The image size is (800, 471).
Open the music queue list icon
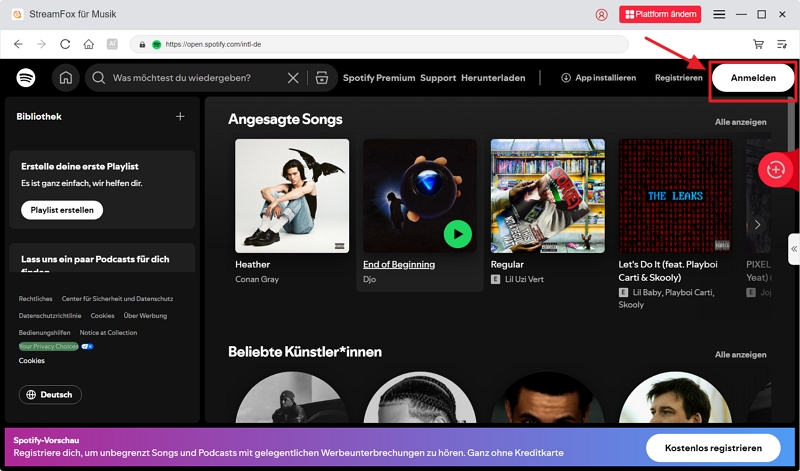tap(782, 44)
